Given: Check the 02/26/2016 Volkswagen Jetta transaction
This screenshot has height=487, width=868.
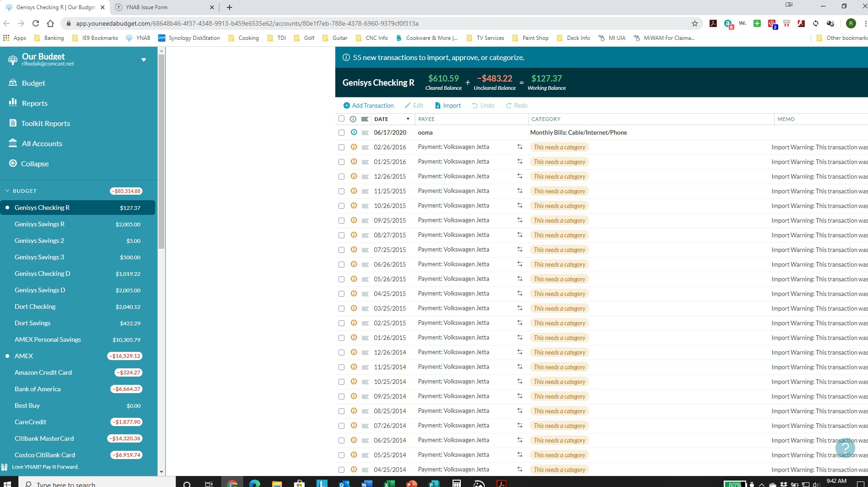Looking at the screenshot, I should 341,147.
